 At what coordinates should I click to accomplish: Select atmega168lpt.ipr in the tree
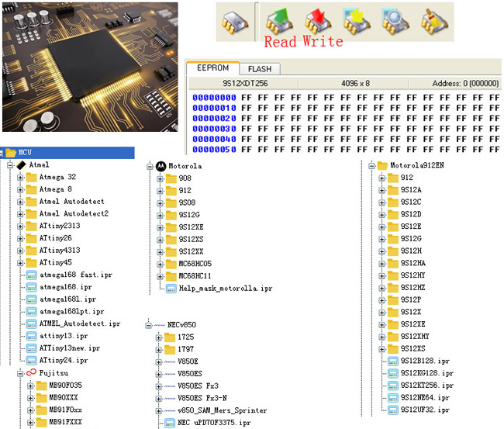71,312
